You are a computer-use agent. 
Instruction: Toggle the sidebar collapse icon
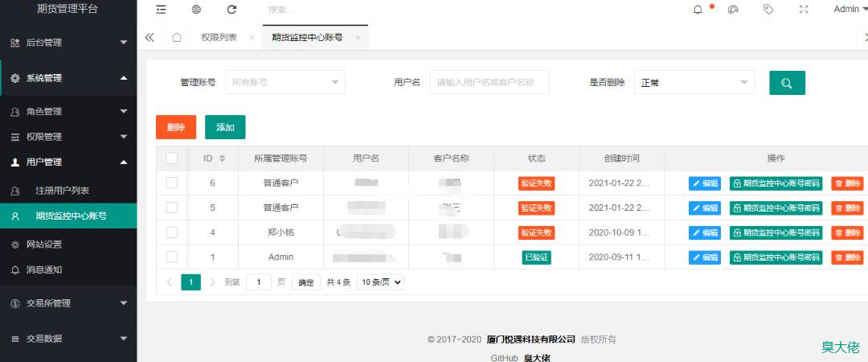coord(161,10)
